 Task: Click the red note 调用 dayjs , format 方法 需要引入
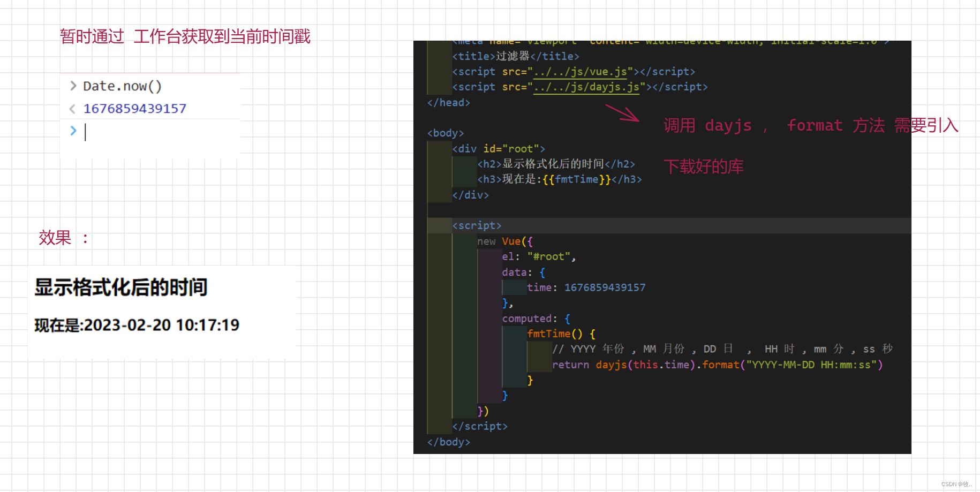811,125
